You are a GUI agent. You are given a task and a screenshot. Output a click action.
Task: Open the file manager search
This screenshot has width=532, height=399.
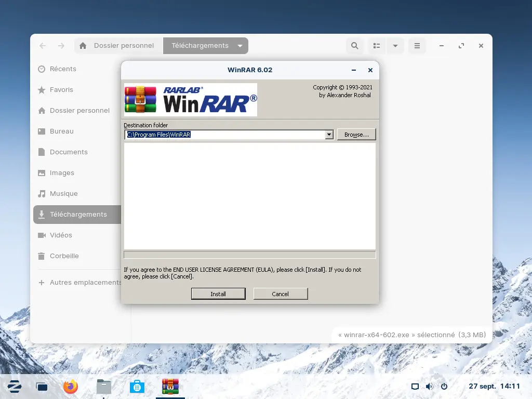click(x=355, y=46)
